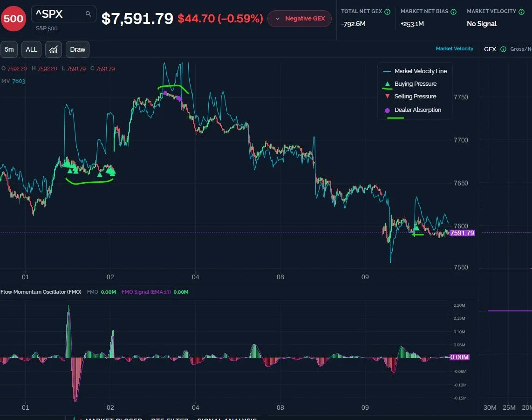Click the Flow Momentum Oscillator (FMO) title

41,292
